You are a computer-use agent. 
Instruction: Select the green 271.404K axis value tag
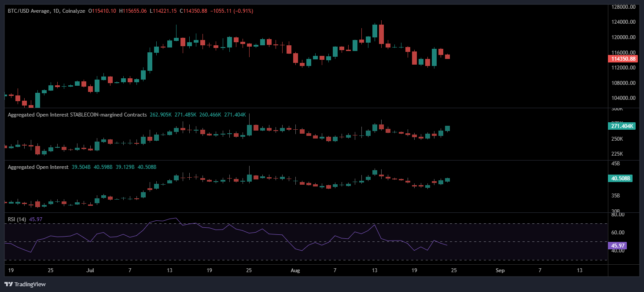622,126
